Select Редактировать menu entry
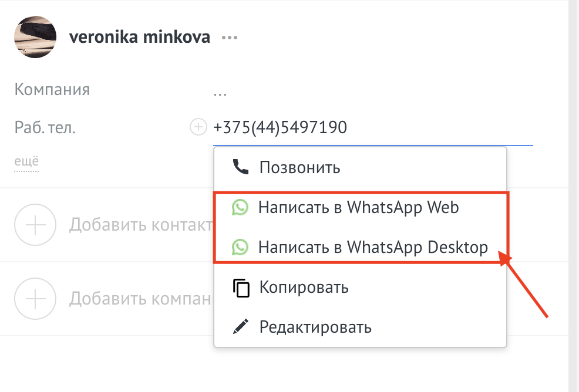The width and height of the screenshot is (579, 392). coord(315,327)
